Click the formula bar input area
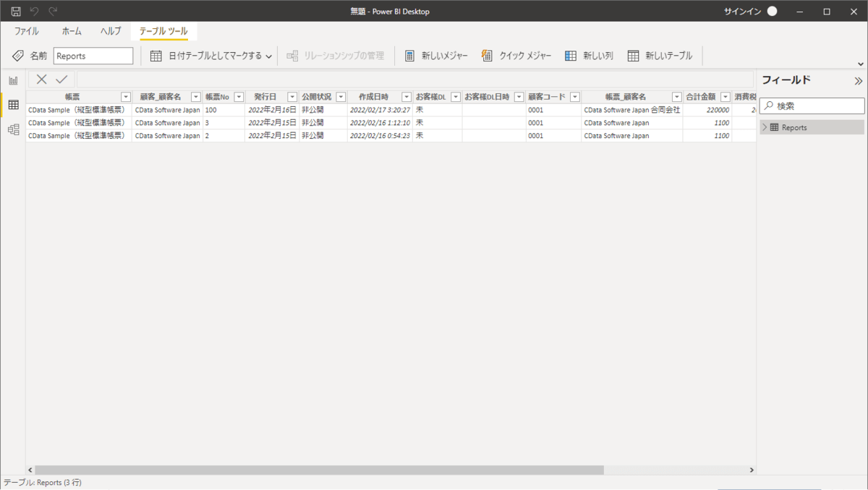Image resolution: width=868 pixels, height=490 pixels. click(x=415, y=79)
